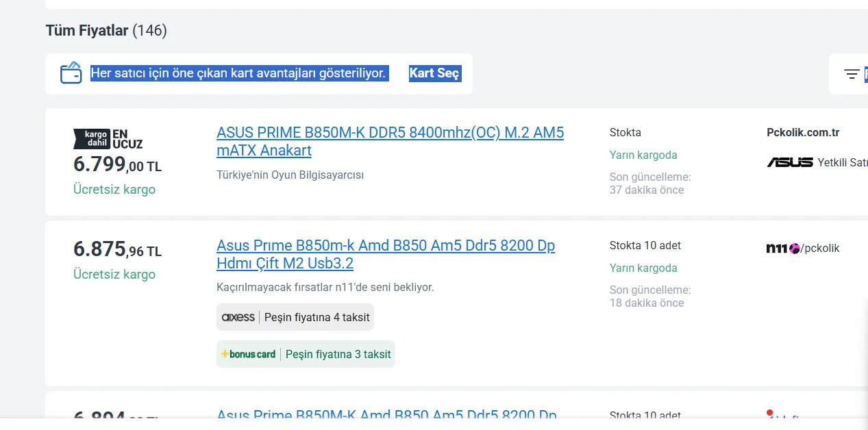Click the wallet card icon

point(71,73)
